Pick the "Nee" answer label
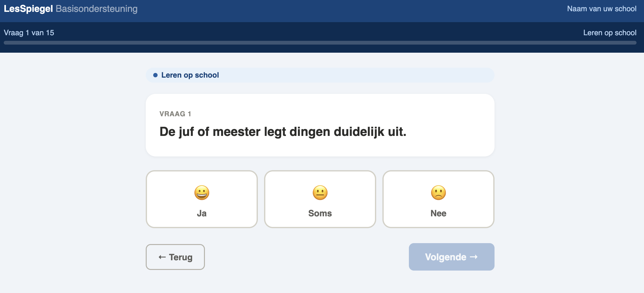The height and width of the screenshot is (293, 644). (438, 213)
